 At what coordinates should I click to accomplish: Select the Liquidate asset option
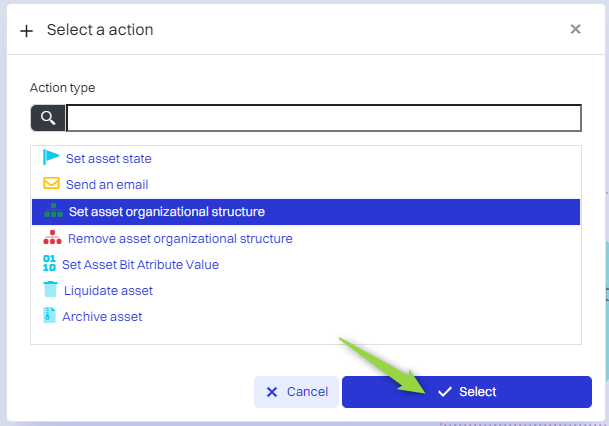tap(108, 291)
